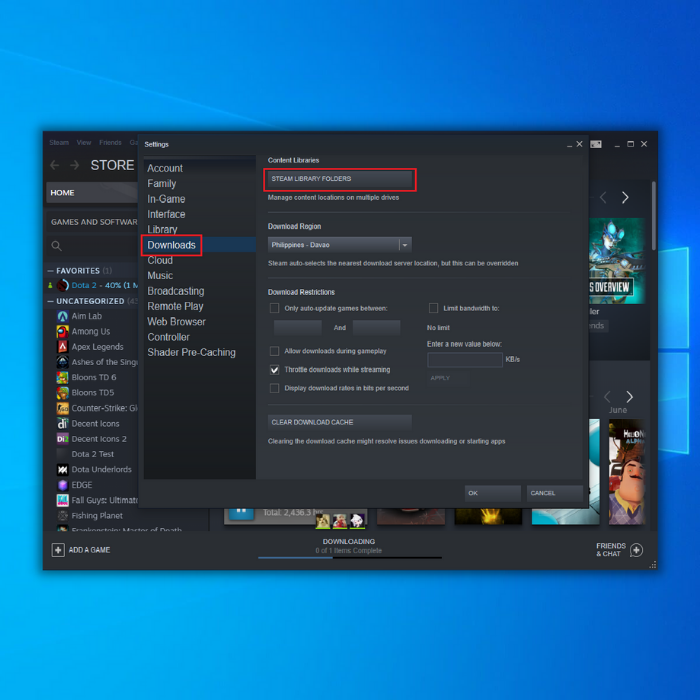Enable Only auto-update games between checkbox

[x=275, y=308]
